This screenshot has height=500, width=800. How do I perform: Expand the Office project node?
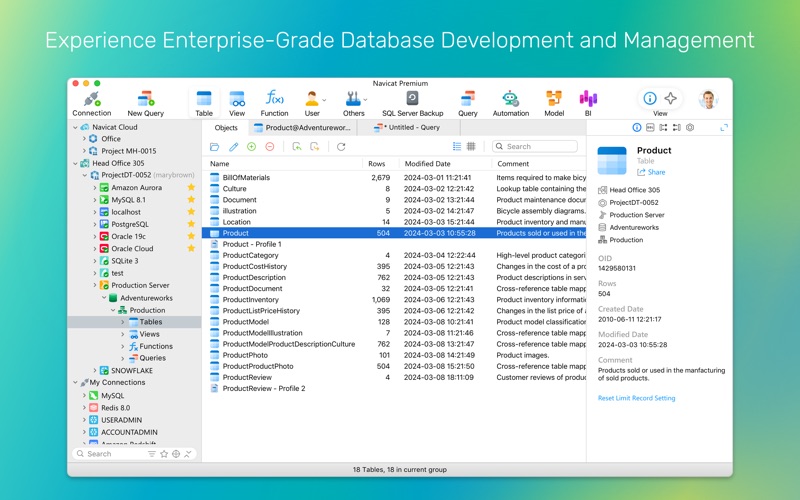coord(84,139)
